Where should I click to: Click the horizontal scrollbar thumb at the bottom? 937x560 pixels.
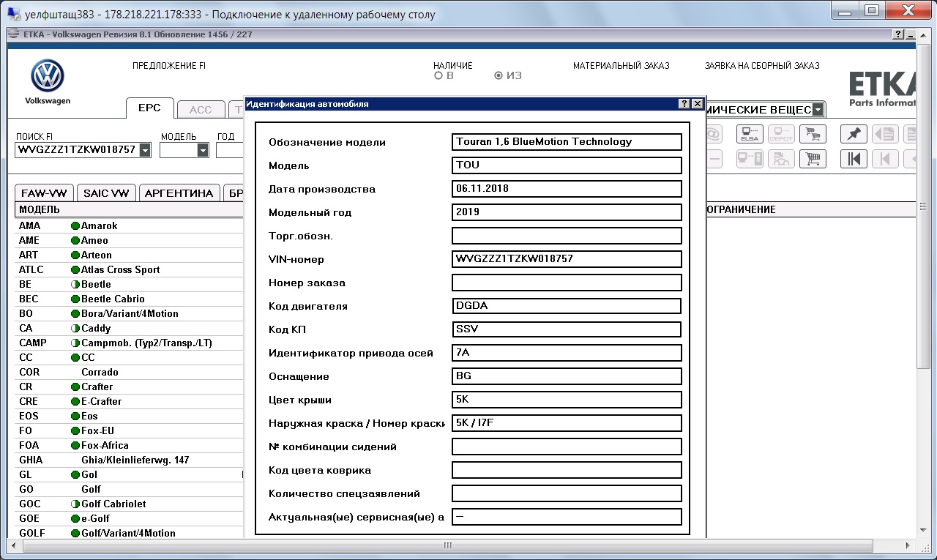pos(447,545)
